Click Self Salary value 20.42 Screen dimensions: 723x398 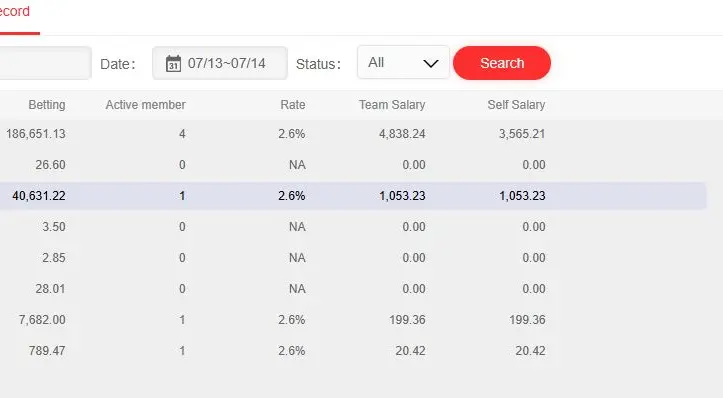530,350
